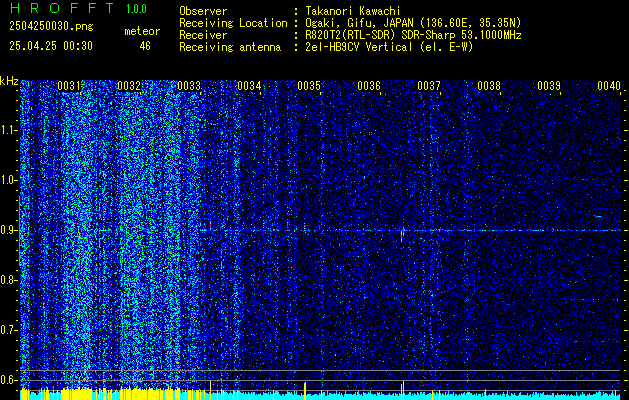Click the 0035 time marker
Screen dimensions: 629x400
point(309,86)
